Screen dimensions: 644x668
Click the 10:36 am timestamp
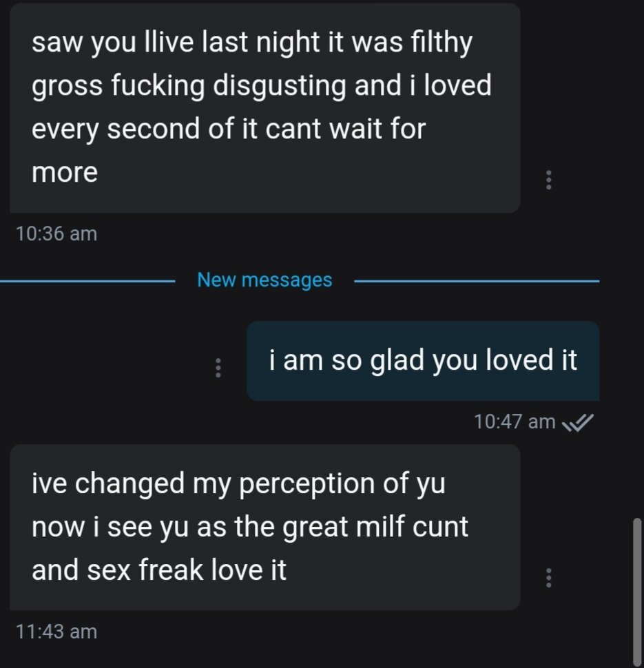pyautogui.click(x=56, y=233)
